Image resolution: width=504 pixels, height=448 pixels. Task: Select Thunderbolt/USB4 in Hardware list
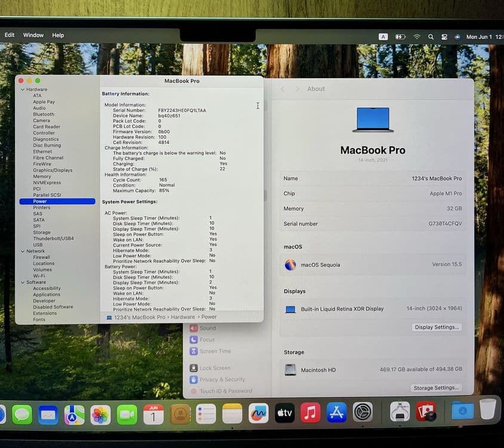53,238
